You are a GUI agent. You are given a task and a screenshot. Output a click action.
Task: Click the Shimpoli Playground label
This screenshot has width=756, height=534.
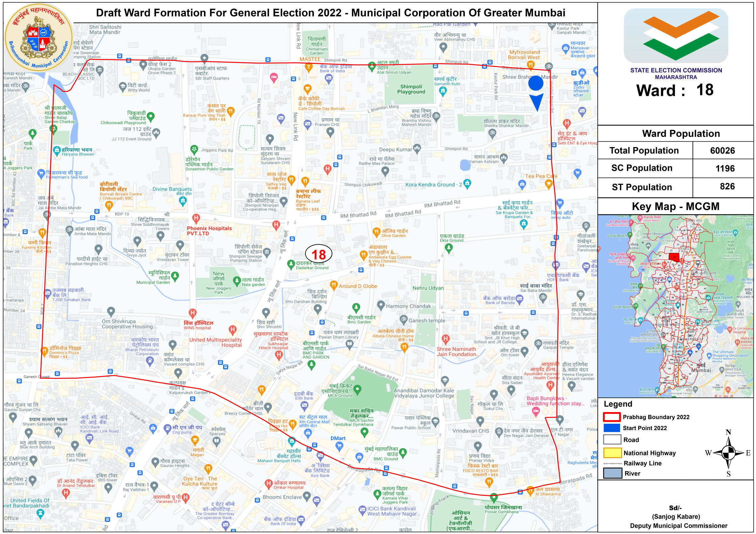[x=411, y=89]
